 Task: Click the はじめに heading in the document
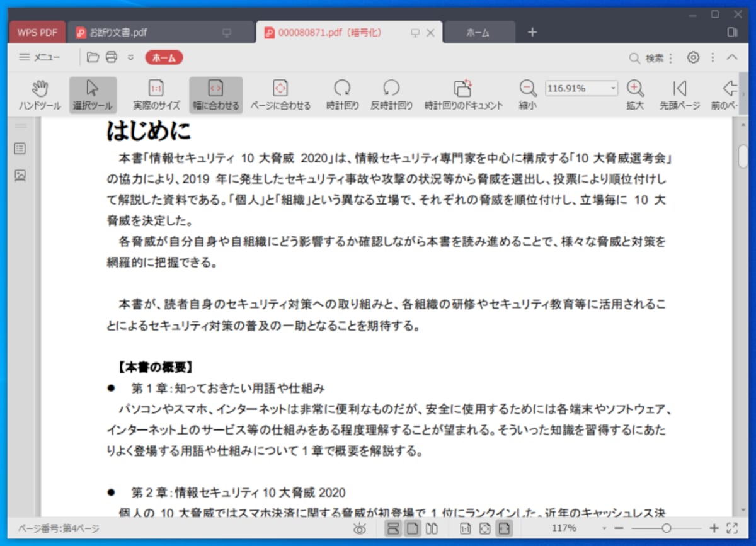149,131
